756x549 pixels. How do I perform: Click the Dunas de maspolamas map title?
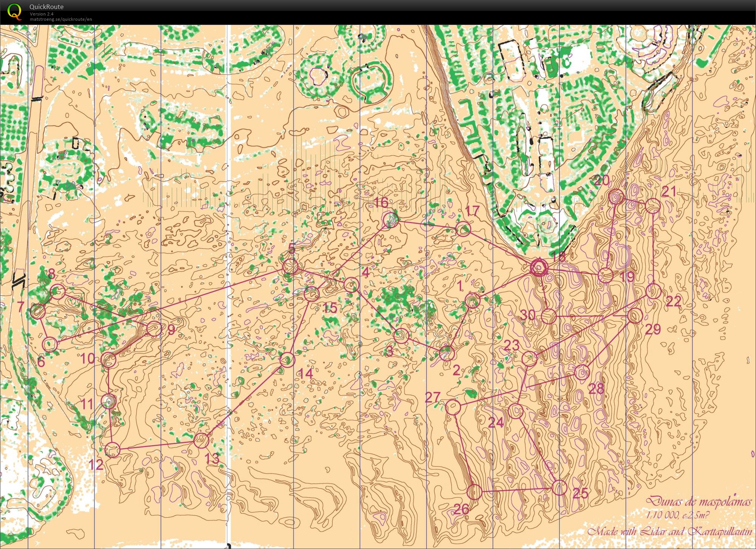pyautogui.click(x=699, y=501)
